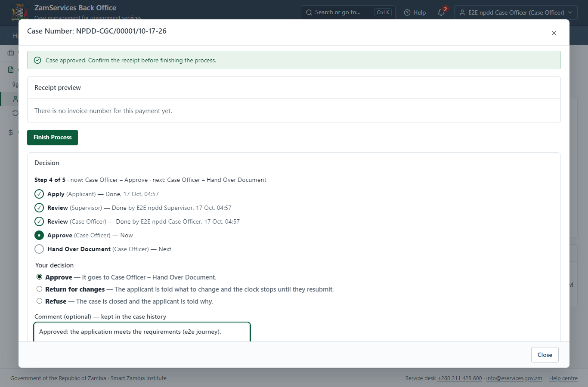Click the no invoice number message
588x387 pixels.
(x=103, y=111)
